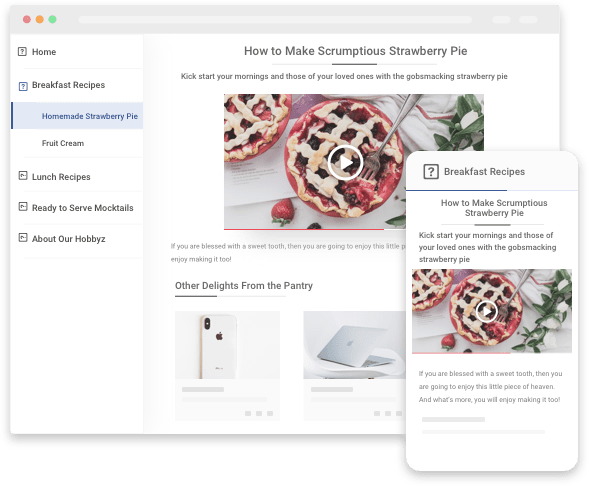This screenshot has width=589, height=486.
Task: Click the question-mark icon in mobile header
Action: tap(431, 172)
